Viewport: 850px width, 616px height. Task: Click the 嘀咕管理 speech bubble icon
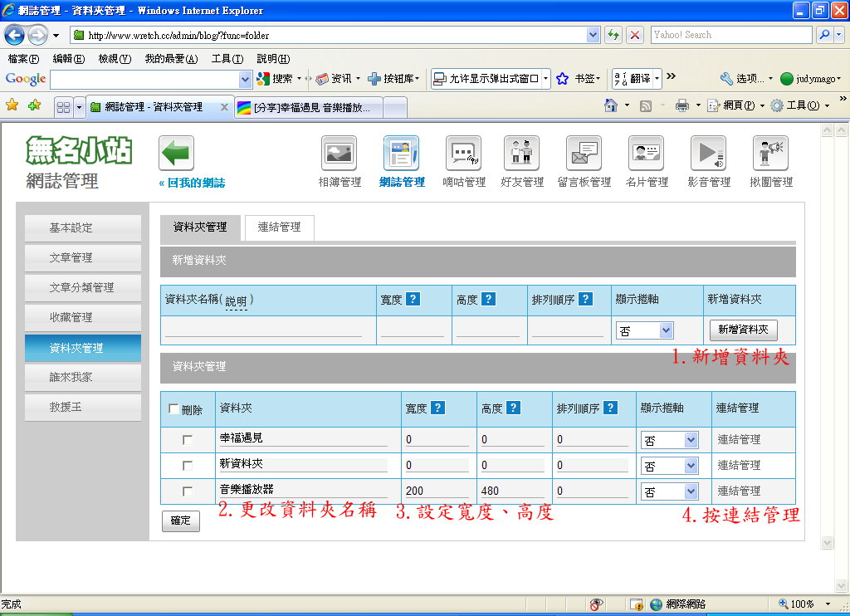pyautogui.click(x=463, y=154)
